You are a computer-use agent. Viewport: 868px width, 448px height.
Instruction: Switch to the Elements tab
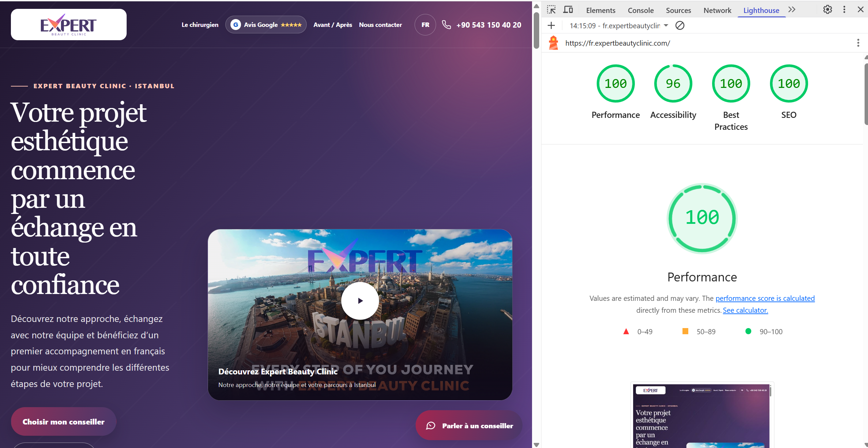[601, 10]
